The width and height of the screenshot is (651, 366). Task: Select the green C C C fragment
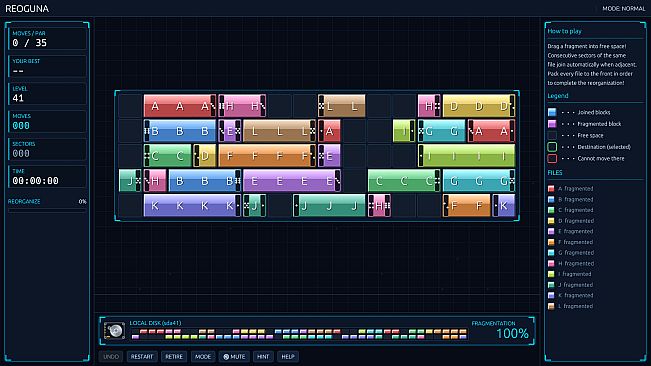tap(404, 181)
